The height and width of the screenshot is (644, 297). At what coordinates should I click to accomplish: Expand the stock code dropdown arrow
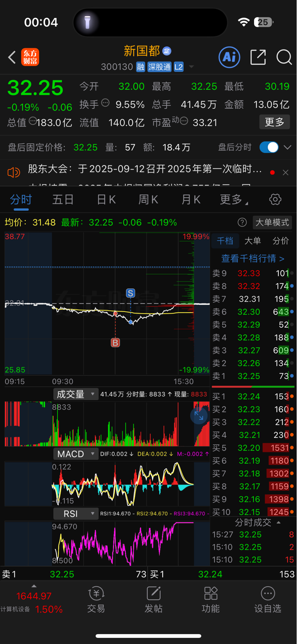click(x=192, y=67)
